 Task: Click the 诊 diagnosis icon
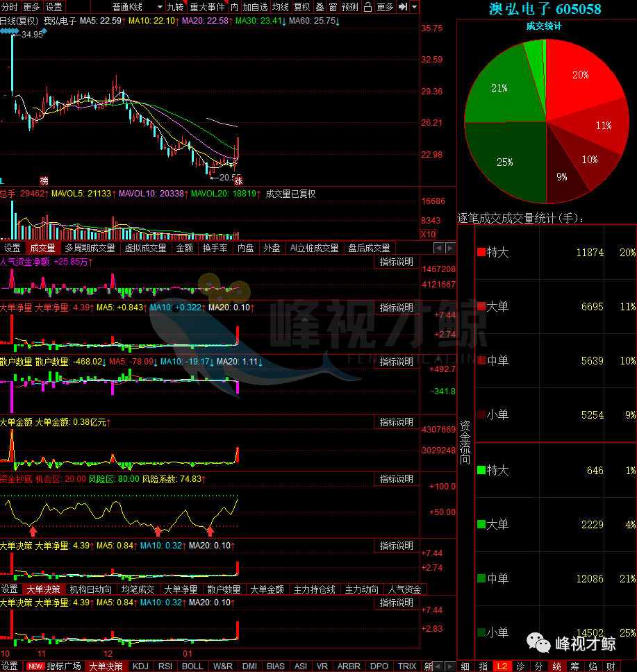coord(520,666)
